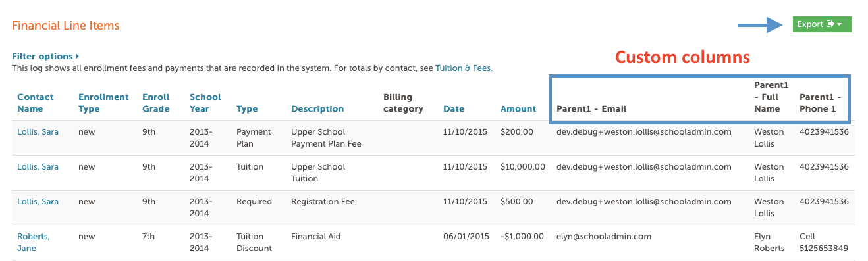Open Lollis, Sara contact in Tuition row
This screenshot has width=868, height=261.
[x=38, y=167]
